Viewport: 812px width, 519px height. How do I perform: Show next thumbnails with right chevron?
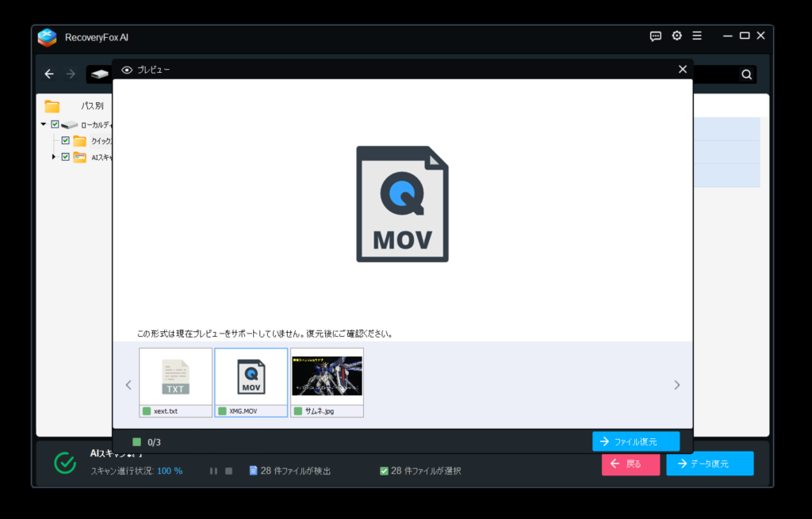677,385
